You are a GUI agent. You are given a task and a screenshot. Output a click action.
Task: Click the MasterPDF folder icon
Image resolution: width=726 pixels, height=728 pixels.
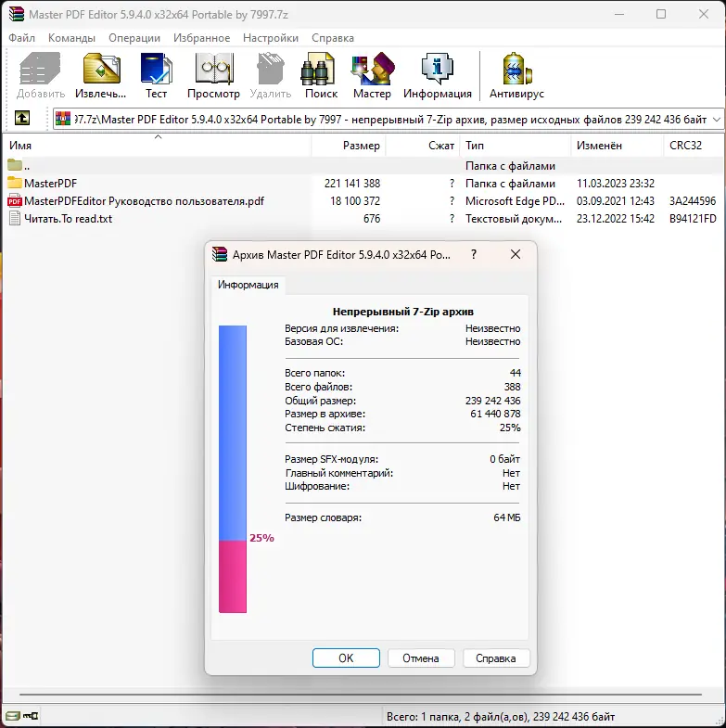pos(15,183)
